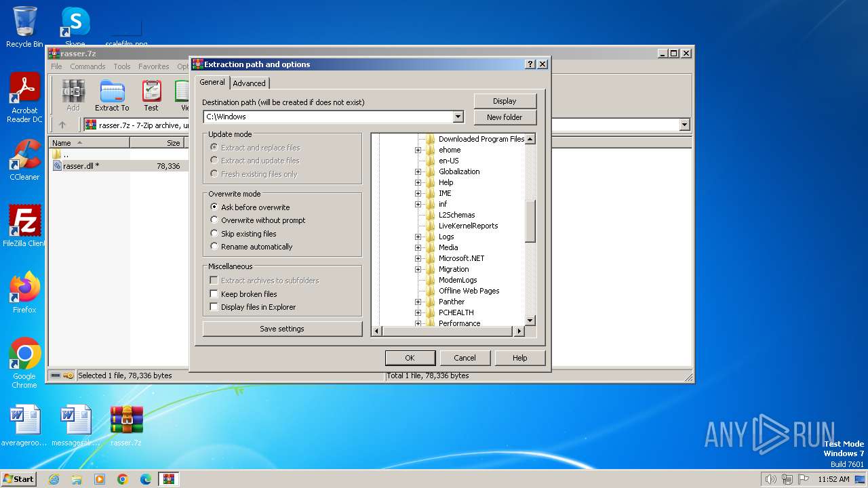Select the averageroo document on desktop
The image size is (868, 488).
[24, 426]
